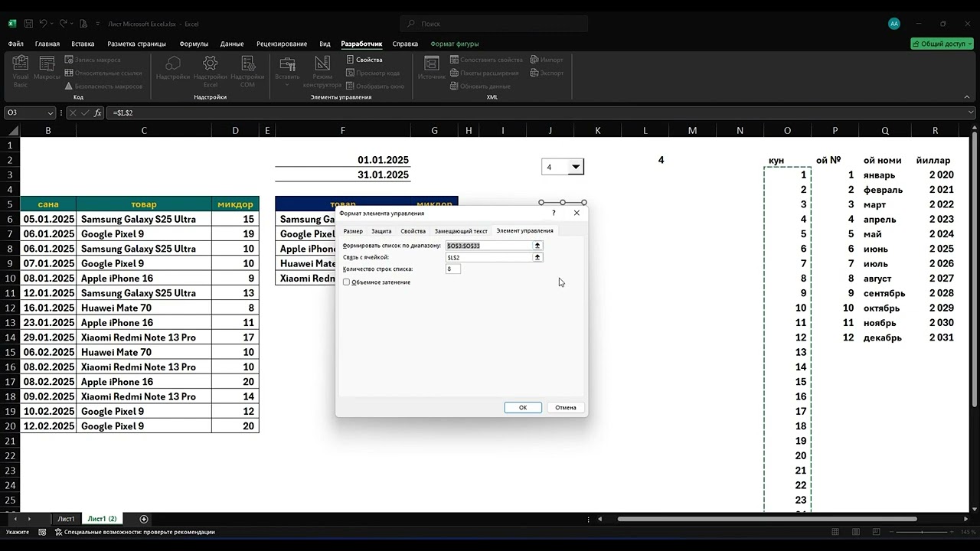Select column header Q
This screenshot has height=551, width=980.
point(885,131)
